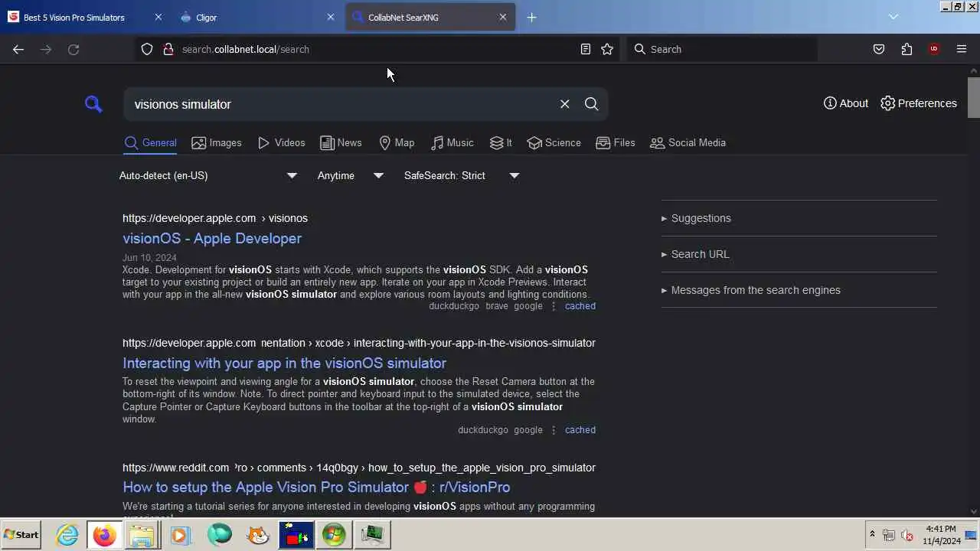Open the Anytime time range dropdown
The width and height of the screenshot is (980, 551).
click(x=350, y=175)
